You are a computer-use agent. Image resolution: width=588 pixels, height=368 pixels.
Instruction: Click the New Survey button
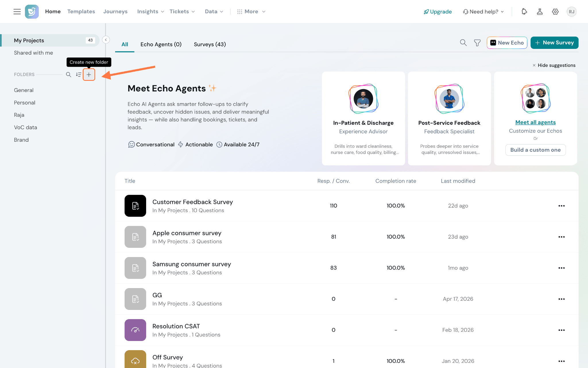[554, 43]
